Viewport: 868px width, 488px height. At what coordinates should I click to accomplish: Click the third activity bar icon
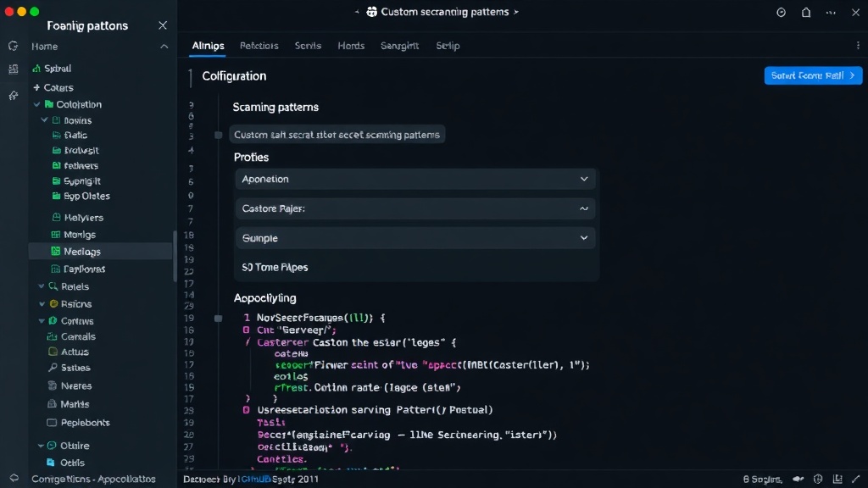point(14,96)
